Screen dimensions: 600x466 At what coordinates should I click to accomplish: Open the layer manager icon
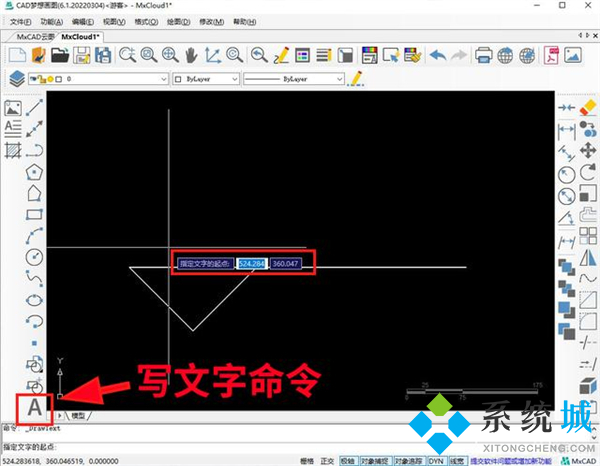pyautogui.click(x=16, y=77)
